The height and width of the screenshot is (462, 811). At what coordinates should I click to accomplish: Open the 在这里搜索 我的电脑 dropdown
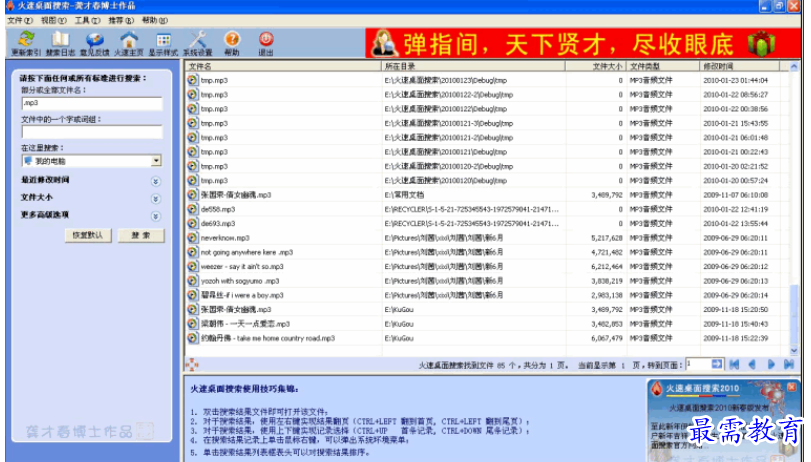156,161
